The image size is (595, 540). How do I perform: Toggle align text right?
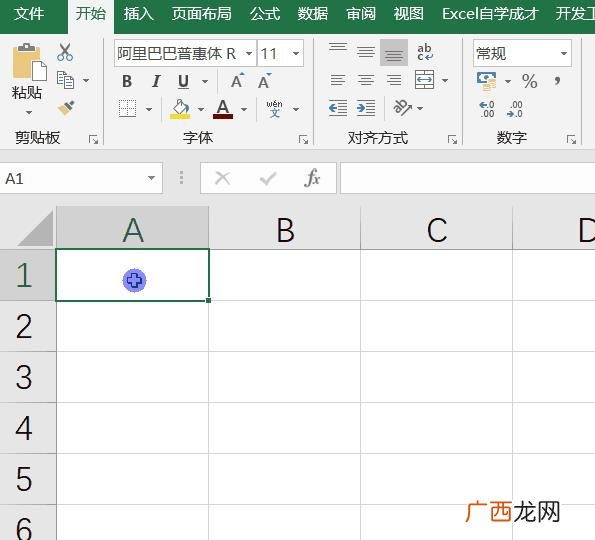click(394, 80)
